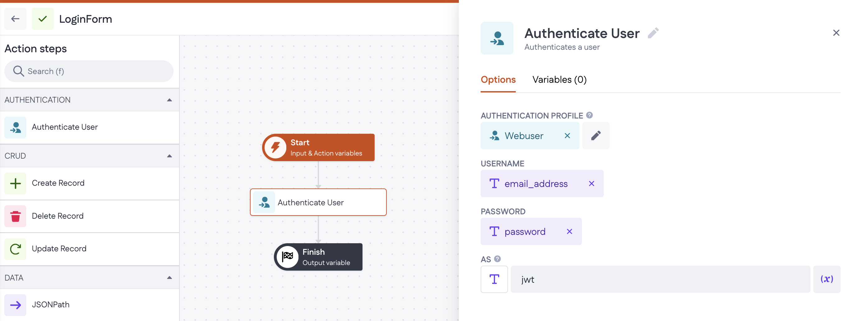Image resolution: width=868 pixels, height=321 pixels.
Task: Select the Start node on canvas
Action: coord(318,147)
